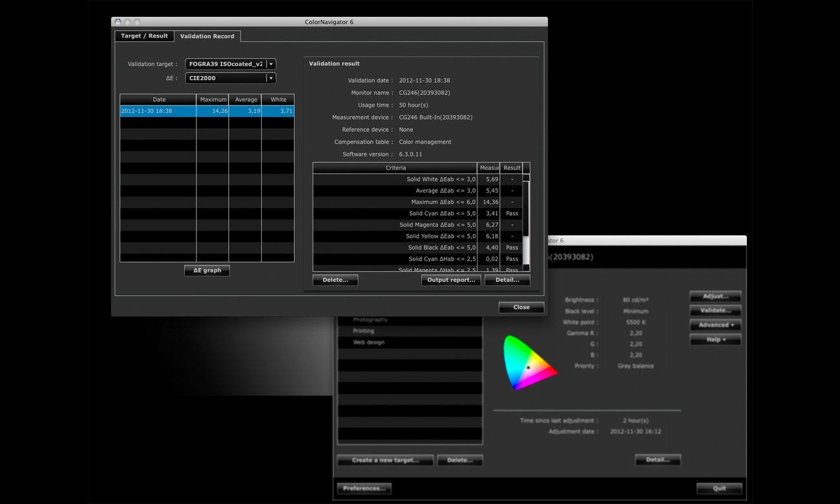The height and width of the screenshot is (504, 840).
Task: Open Detail... in the main window
Action: pos(658,460)
